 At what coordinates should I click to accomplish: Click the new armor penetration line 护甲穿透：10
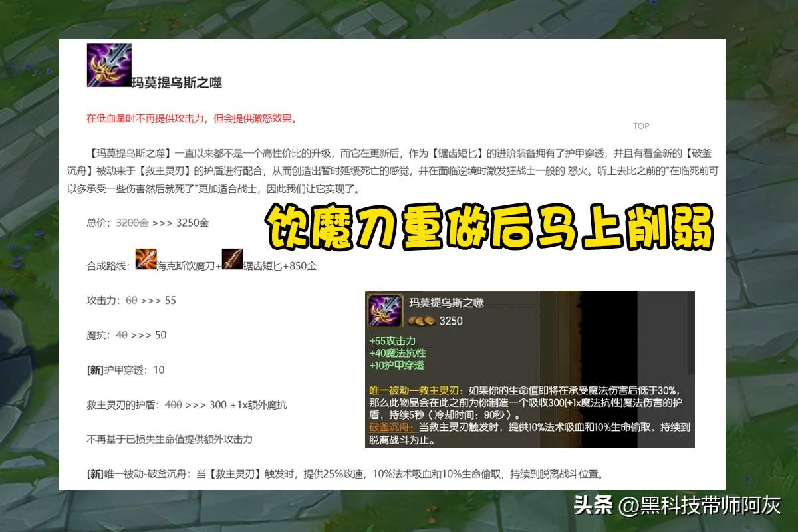126,370
